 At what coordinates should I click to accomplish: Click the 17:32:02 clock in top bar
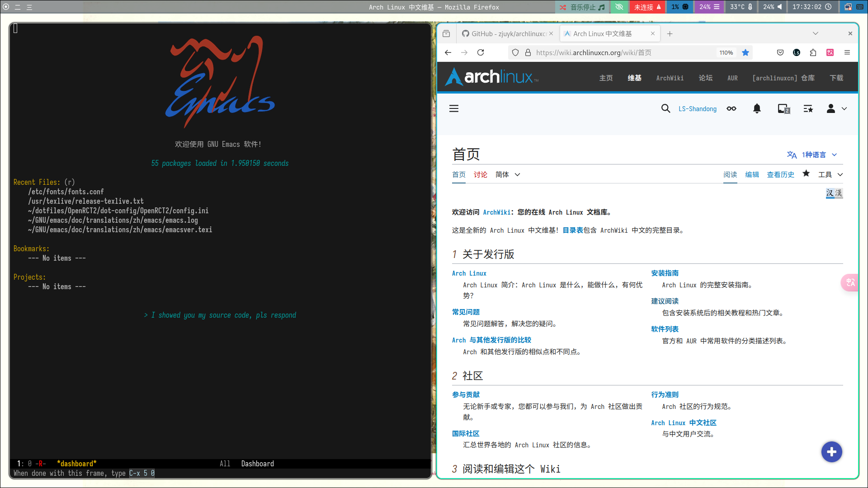812,7
